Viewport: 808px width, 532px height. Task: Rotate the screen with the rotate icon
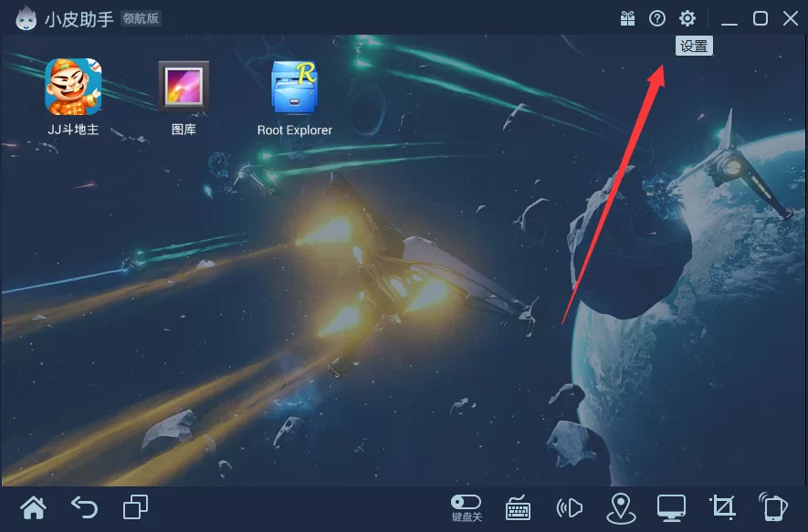[773, 507]
